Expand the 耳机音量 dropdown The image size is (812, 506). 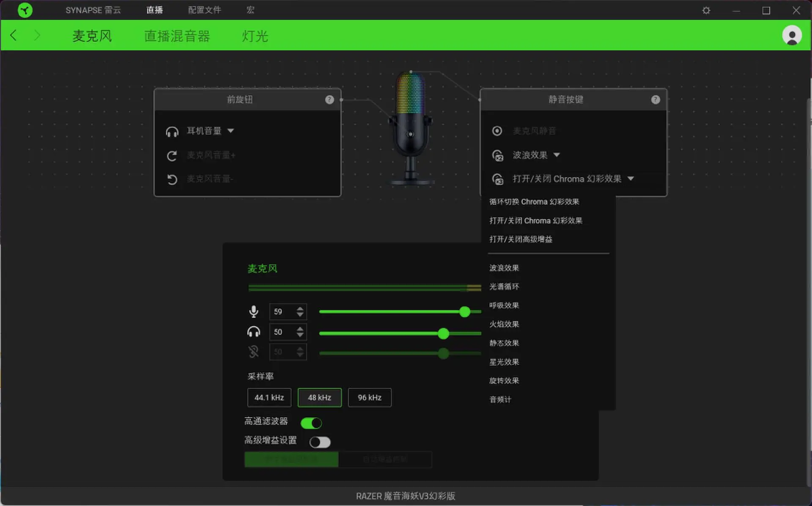pos(230,131)
